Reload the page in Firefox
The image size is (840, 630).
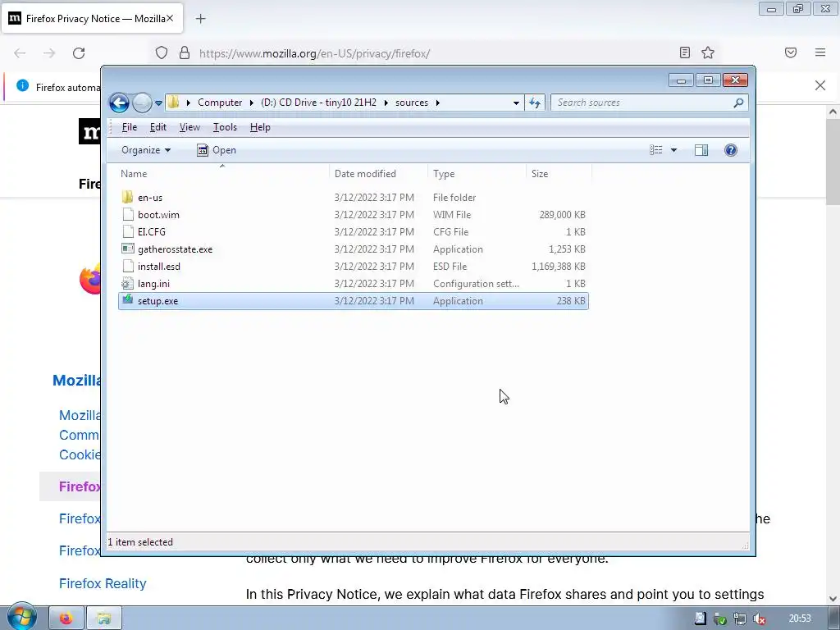click(79, 53)
